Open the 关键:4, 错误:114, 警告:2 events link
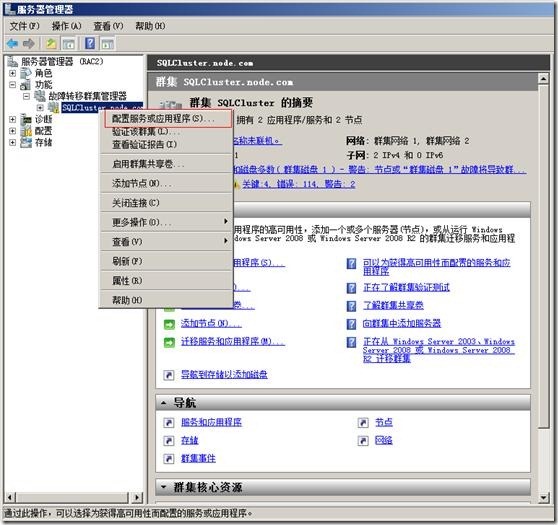The image size is (558, 525). (x=299, y=184)
